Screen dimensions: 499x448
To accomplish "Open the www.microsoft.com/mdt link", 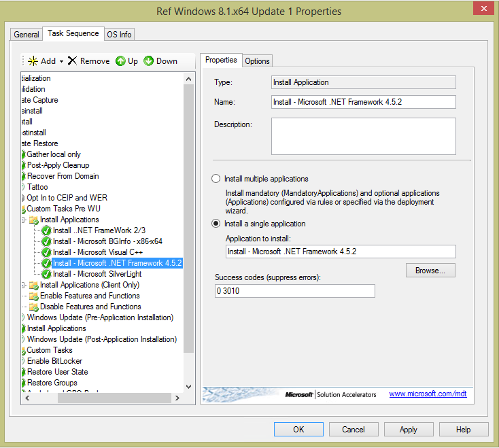I will (428, 394).
